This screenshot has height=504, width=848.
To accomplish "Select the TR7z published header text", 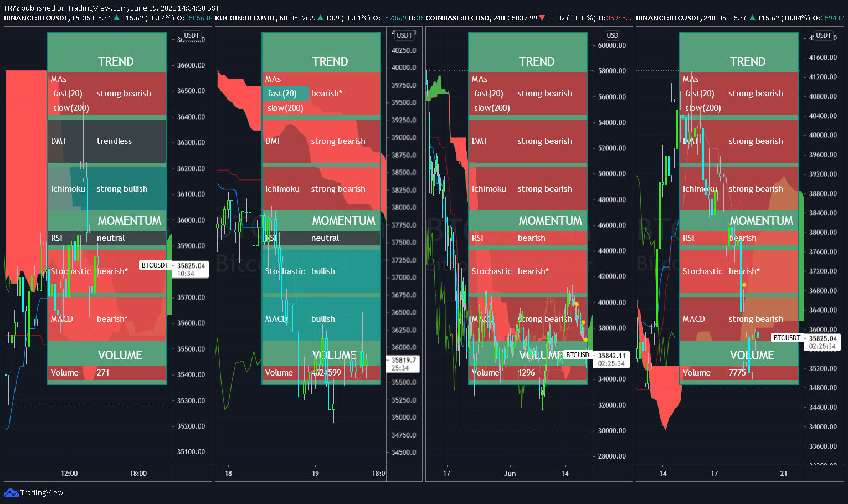I will [111, 8].
